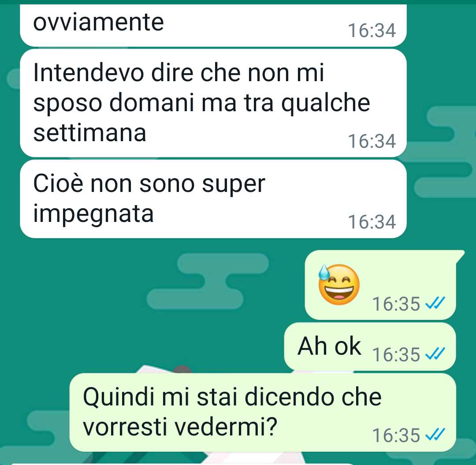
Task: Click the 16:34 timestamp on "ovviamente"
Action: pyautogui.click(x=372, y=31)
